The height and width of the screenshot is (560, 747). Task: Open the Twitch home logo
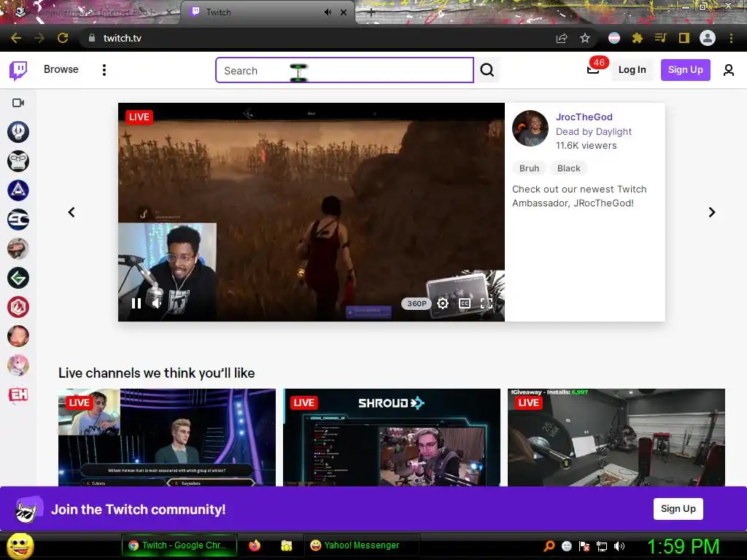[18, 70]
